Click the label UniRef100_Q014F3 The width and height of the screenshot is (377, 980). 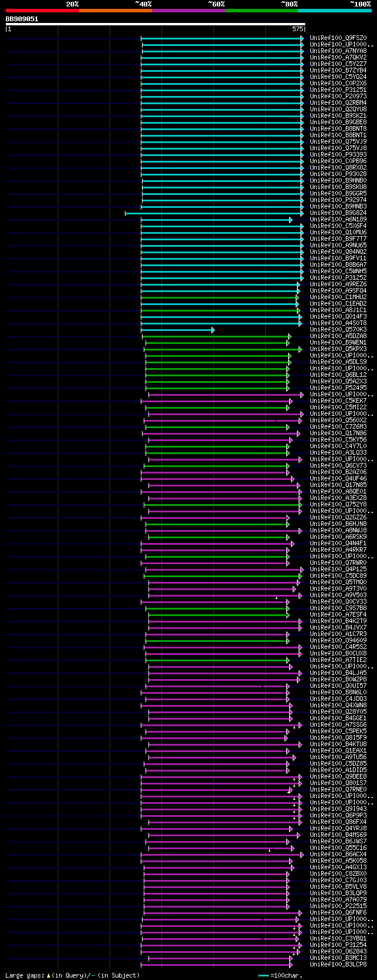click(x=338, y=316)
